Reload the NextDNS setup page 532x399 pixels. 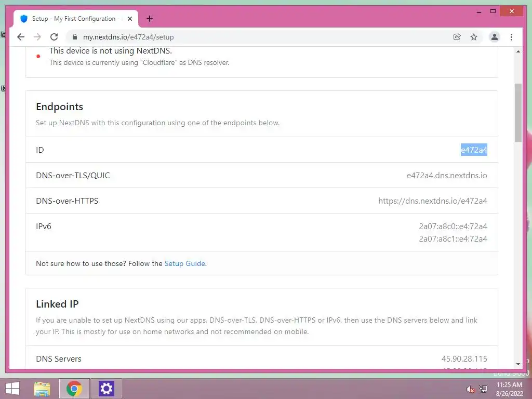click(54, 37)
